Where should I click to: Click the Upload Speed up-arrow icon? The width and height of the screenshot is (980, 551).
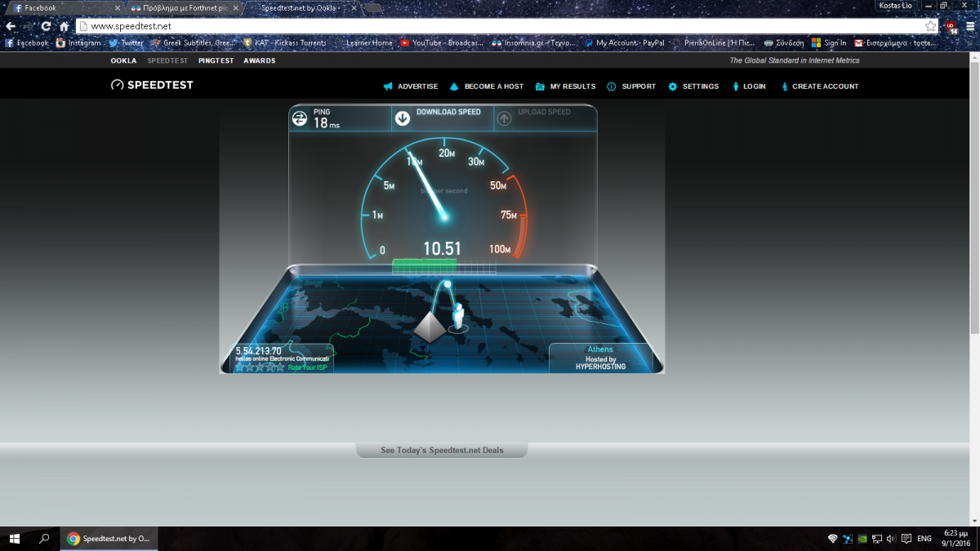[x=504, y=119]
